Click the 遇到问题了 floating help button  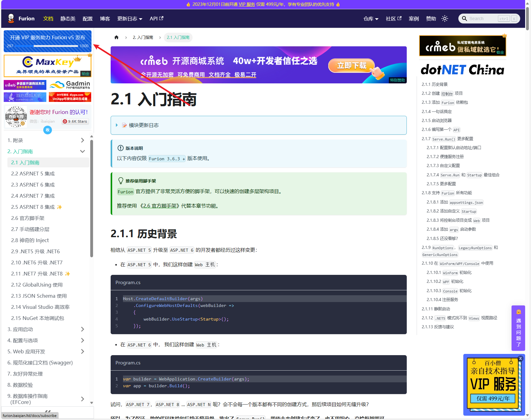pos(518,328)
